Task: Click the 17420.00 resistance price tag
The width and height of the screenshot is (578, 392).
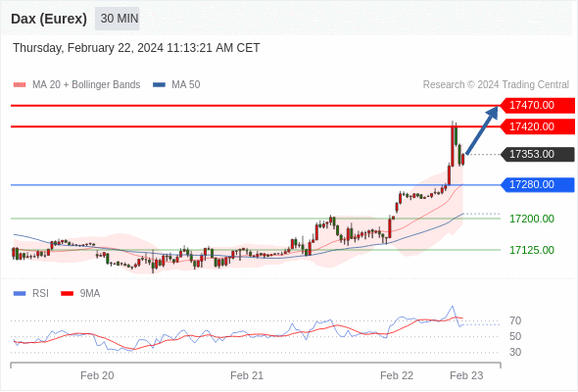Action: click(538, 126)
